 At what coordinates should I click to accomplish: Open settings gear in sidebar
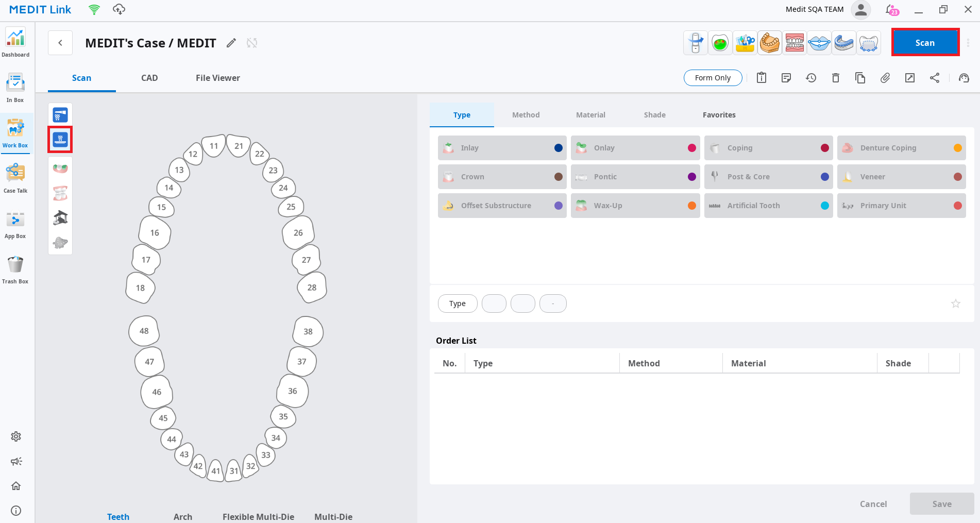click(x=16, y=436)
